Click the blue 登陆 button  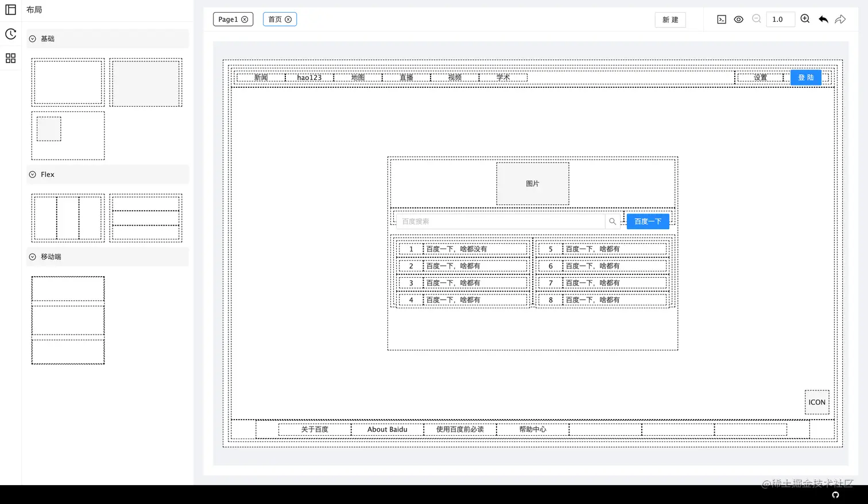[x=806, y=77]
